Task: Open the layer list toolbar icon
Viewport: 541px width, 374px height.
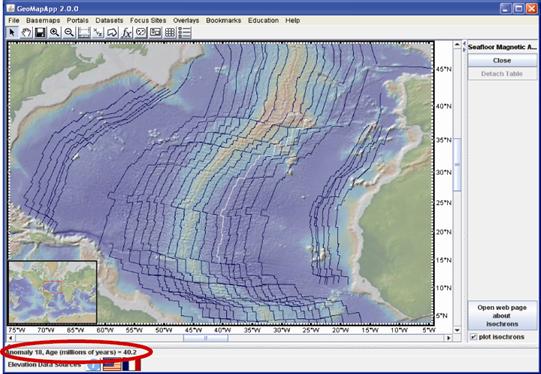Action: pyautogui.click(x=184, y=32)
